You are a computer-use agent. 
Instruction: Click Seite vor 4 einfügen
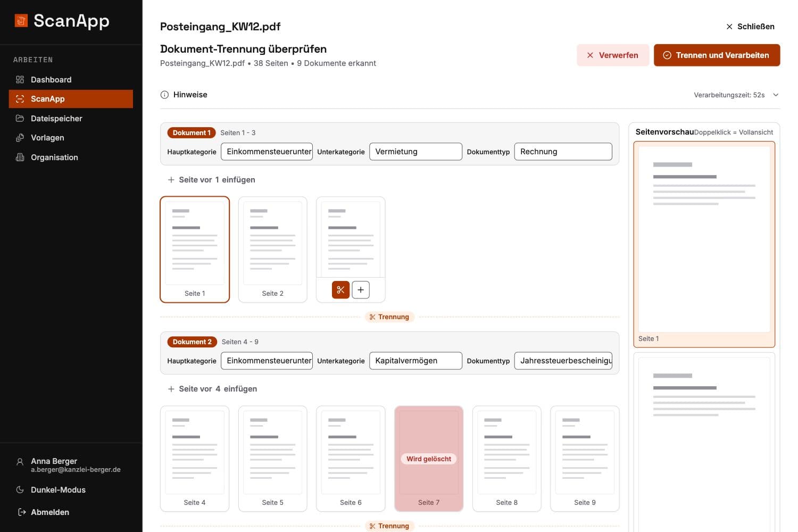click(x=212, y=389)
